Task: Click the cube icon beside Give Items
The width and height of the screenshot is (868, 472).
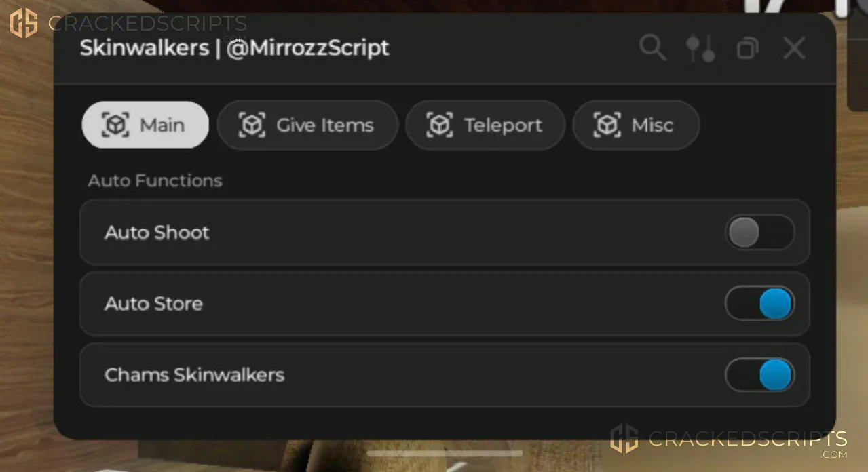Action: pyautogui.click(x=252, y=125)
